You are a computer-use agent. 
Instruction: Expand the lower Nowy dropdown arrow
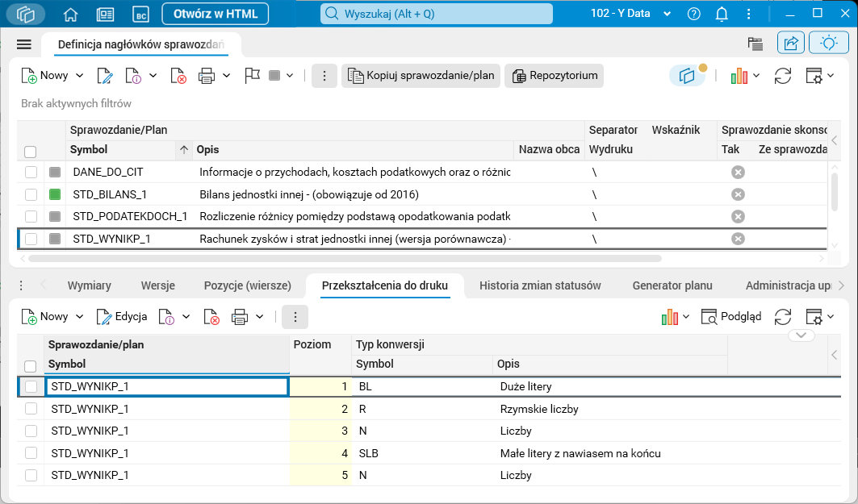[79, 317]
